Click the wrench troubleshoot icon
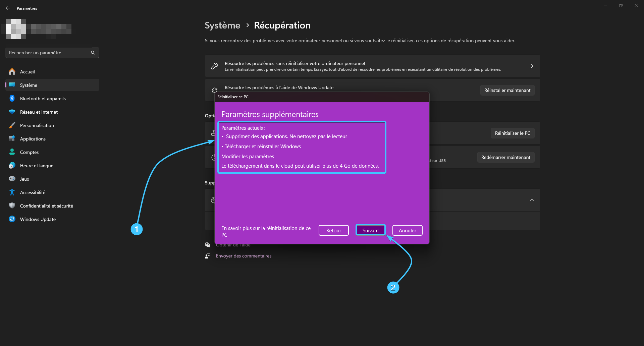Viewport: 644px width, 346px height. [x=215, y=66]
